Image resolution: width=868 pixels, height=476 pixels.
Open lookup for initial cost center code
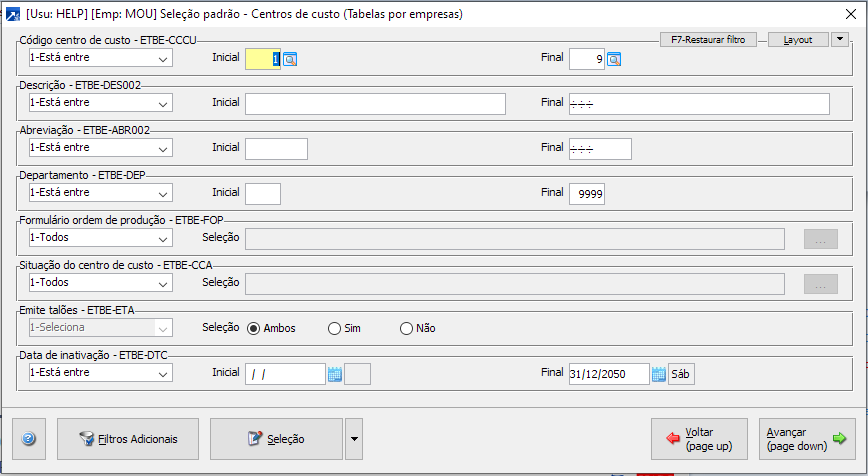click(x=290, y=59)
